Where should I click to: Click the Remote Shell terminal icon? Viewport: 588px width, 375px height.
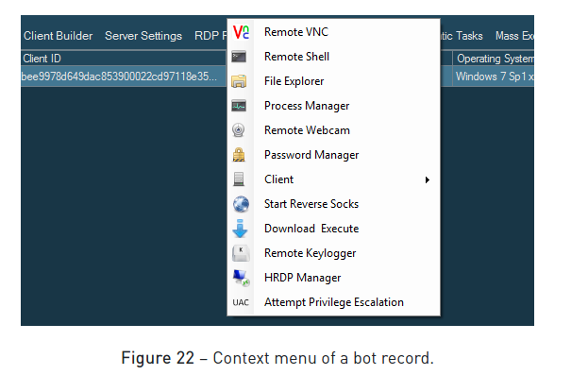(239, 57)
